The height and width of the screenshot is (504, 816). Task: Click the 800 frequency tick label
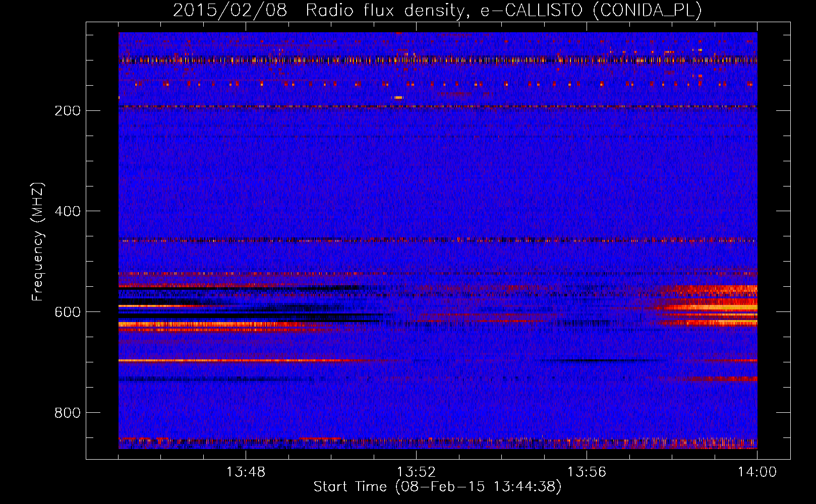(x=67, y=413)
